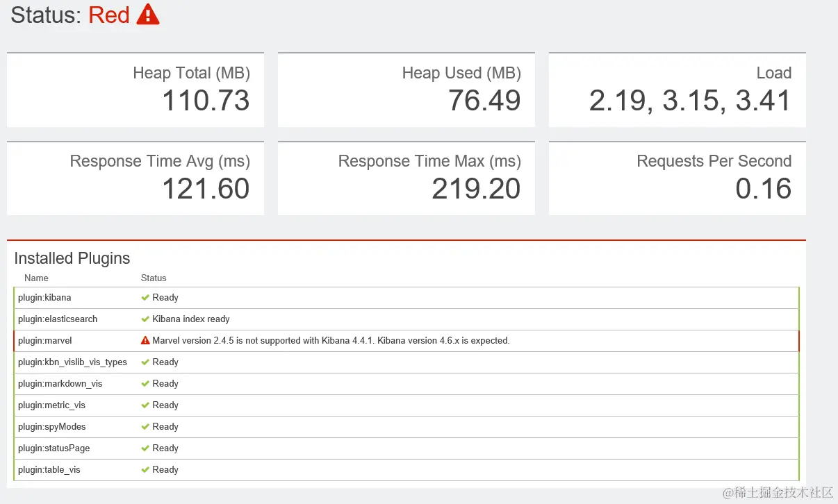This screenshot has height=504, width=838.
Task: Click the checkmark in plugin:spyModes row
Action: 145,427
